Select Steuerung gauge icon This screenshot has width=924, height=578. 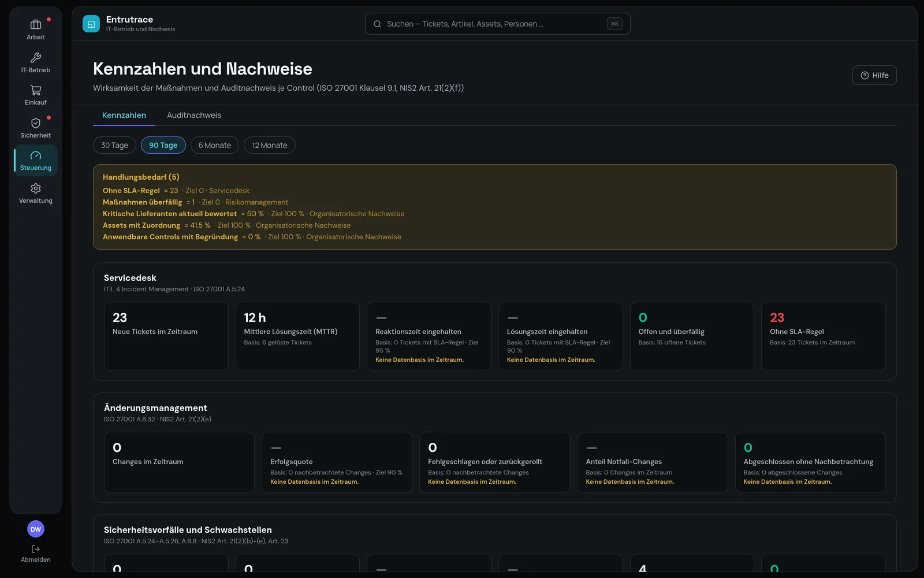36,155
